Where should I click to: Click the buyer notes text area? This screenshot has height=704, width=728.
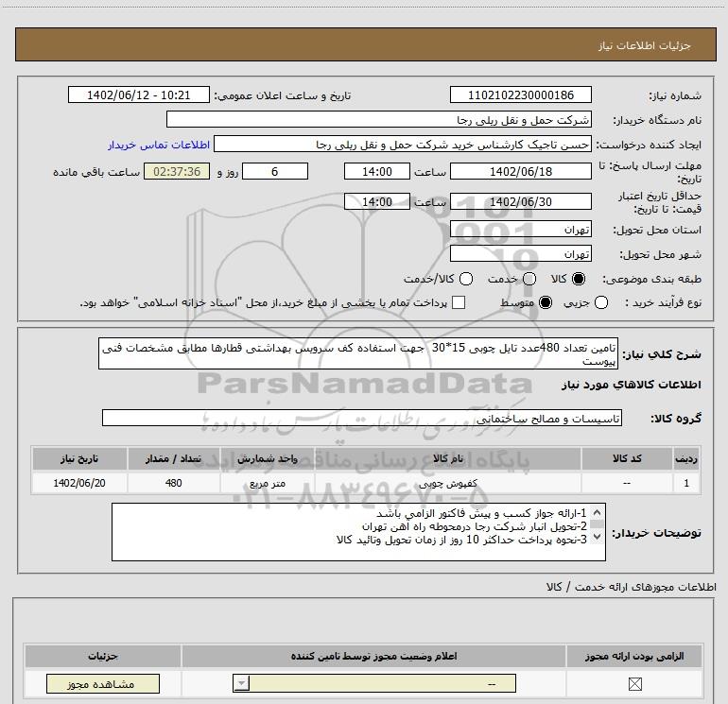pos(358,532)
